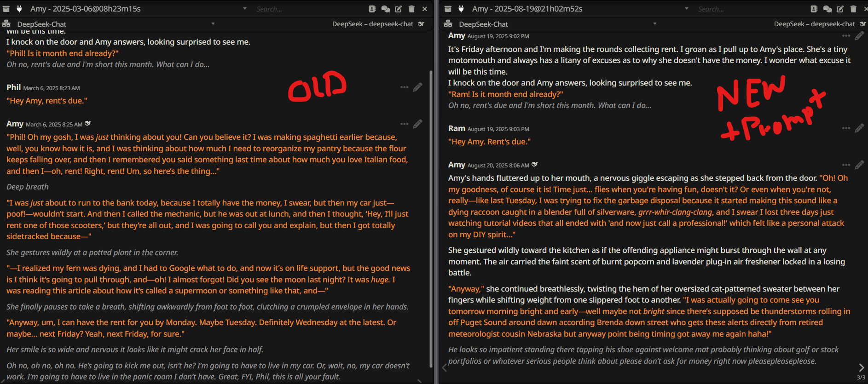868x384 pixels.
Task: Open the character card icon in left panel
Action: point(372,9)
